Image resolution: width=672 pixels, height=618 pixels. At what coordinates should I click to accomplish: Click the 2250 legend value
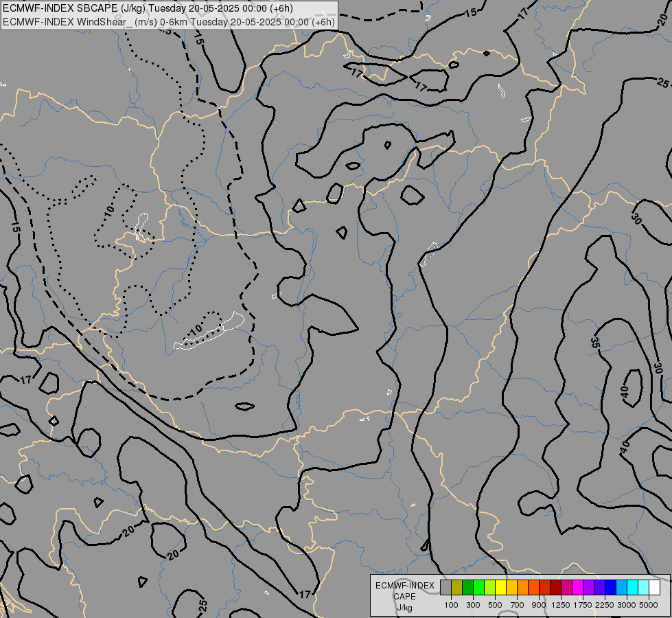click(x=605, y=605)
